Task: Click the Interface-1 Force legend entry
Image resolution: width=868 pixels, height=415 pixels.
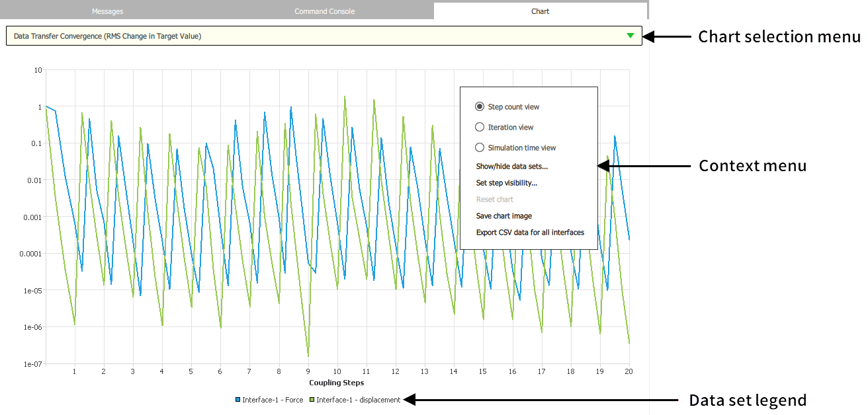Action: (x=271, y=399)
